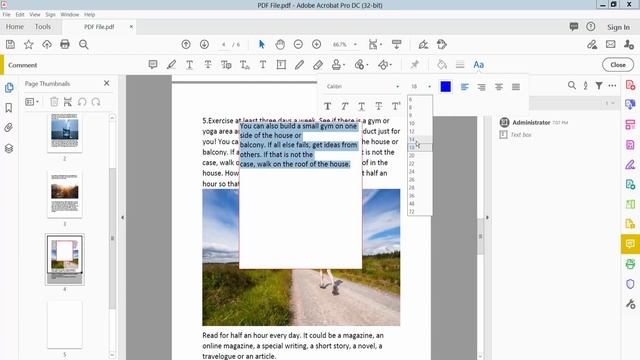
Task: Select the Underline text comment tool
Action: click(x=189, y=64)
